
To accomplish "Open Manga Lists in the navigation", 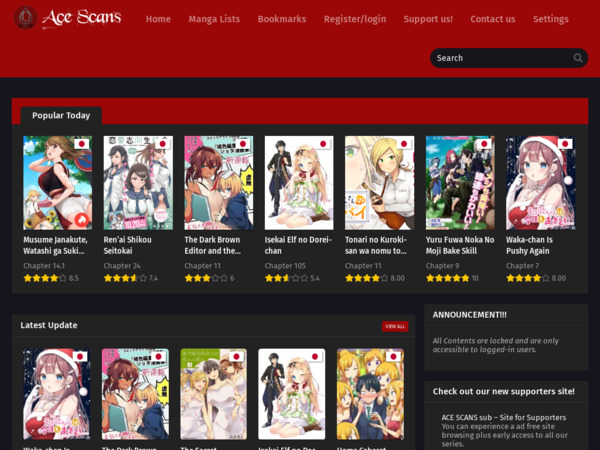I will tap(214, 19).
